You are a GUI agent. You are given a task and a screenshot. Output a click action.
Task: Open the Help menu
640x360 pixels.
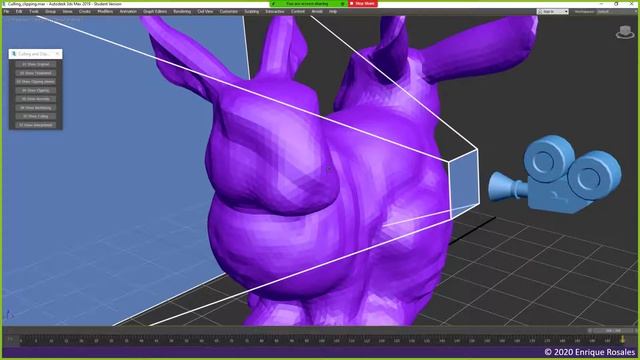pos(333,11)
